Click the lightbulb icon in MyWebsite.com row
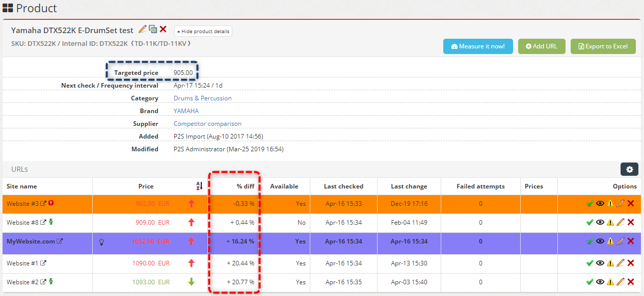Viewport: 644px width, 296px height. click(101, 241)
